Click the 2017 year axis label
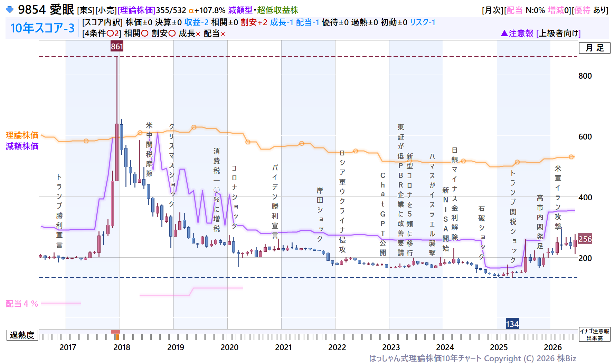Screen dimensions: 615x364 pos(68,347)
